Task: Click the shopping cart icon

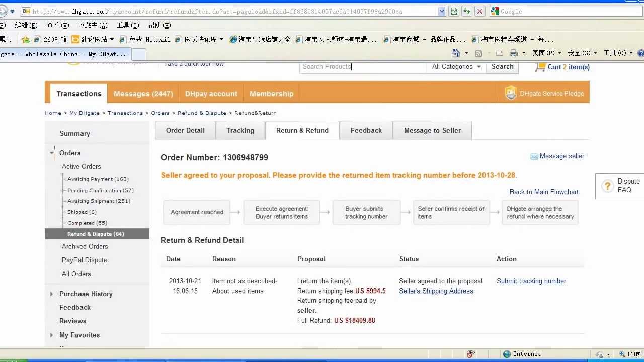Action: click(x=540, y=67)
